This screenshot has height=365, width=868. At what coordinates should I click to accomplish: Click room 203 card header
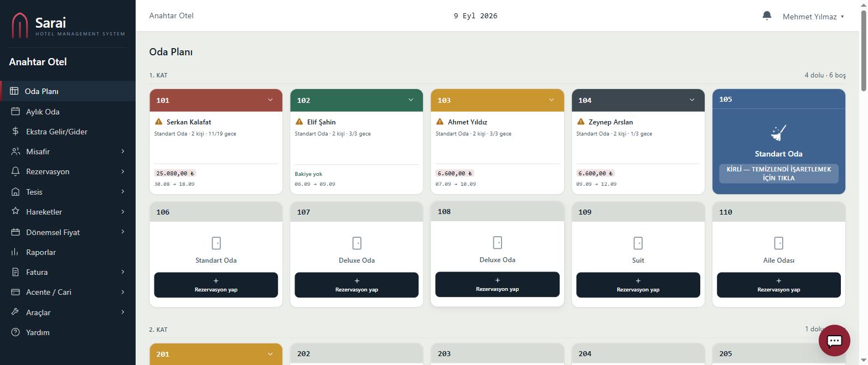[x=497, y=353]
